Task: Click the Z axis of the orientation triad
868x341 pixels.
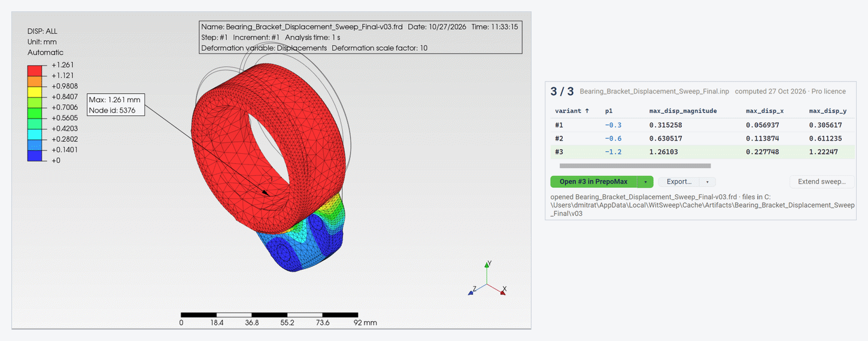Action: 477,290
